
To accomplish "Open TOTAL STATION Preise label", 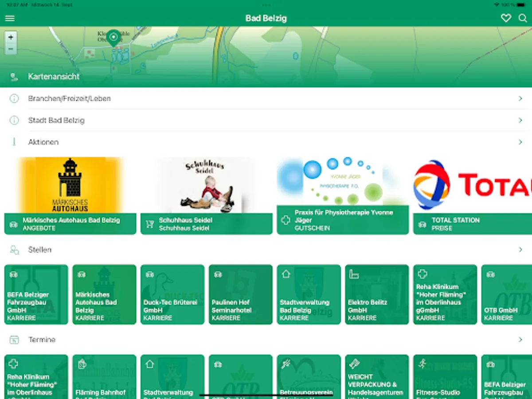I will 473,224.
